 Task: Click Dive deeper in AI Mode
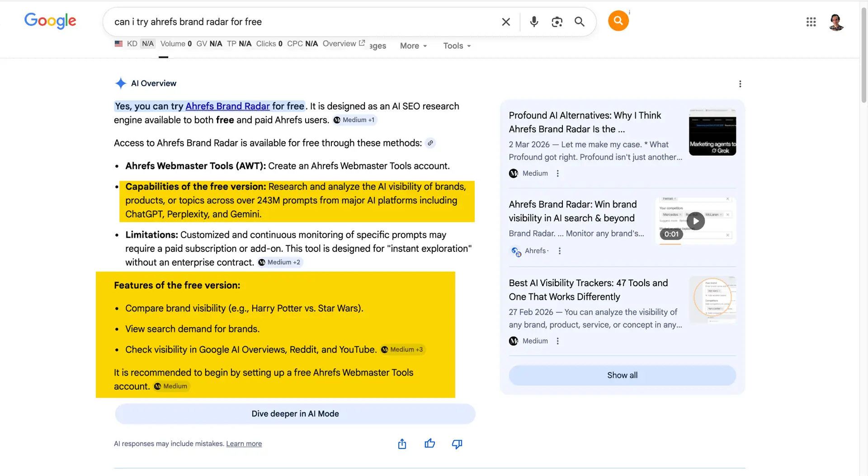tap(295, 414)
